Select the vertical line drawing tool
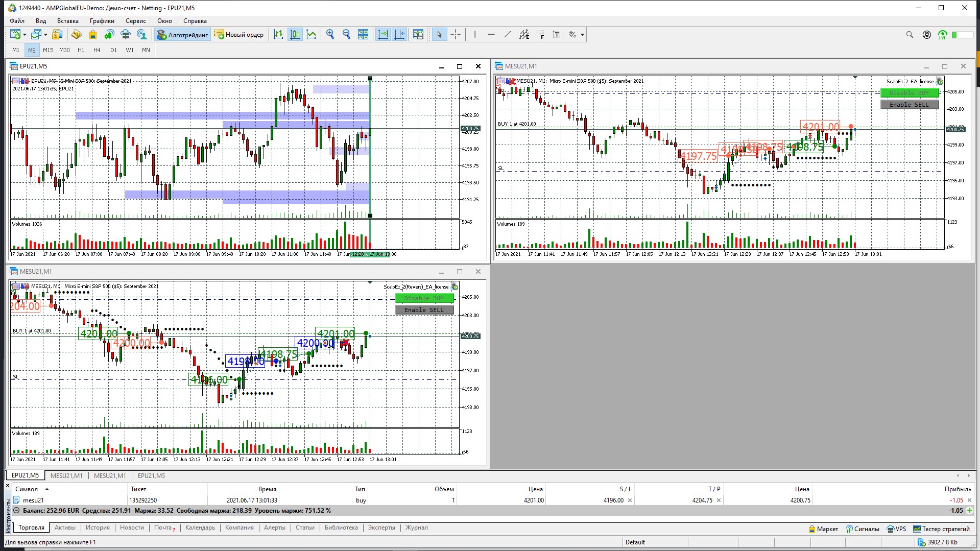The height and width of the screenshot is (551, 980). [475, 35]
